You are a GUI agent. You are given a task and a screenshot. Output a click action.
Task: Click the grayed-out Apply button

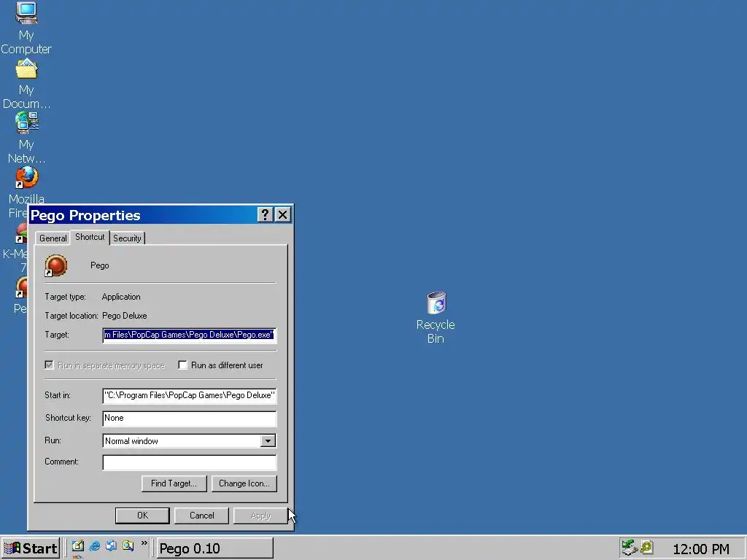pyautogui.click(x=260, y=516)
